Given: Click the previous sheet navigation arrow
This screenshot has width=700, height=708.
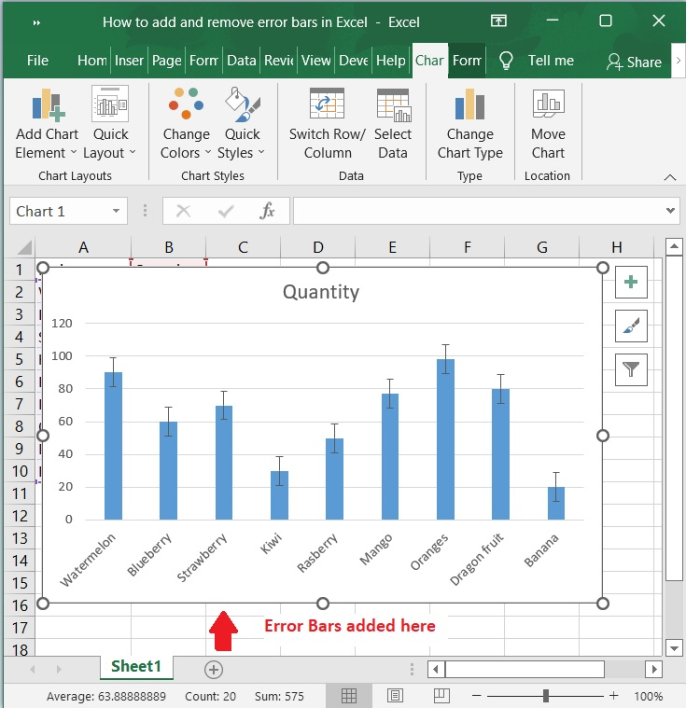Looking at the screenshot, I should 33,669.
